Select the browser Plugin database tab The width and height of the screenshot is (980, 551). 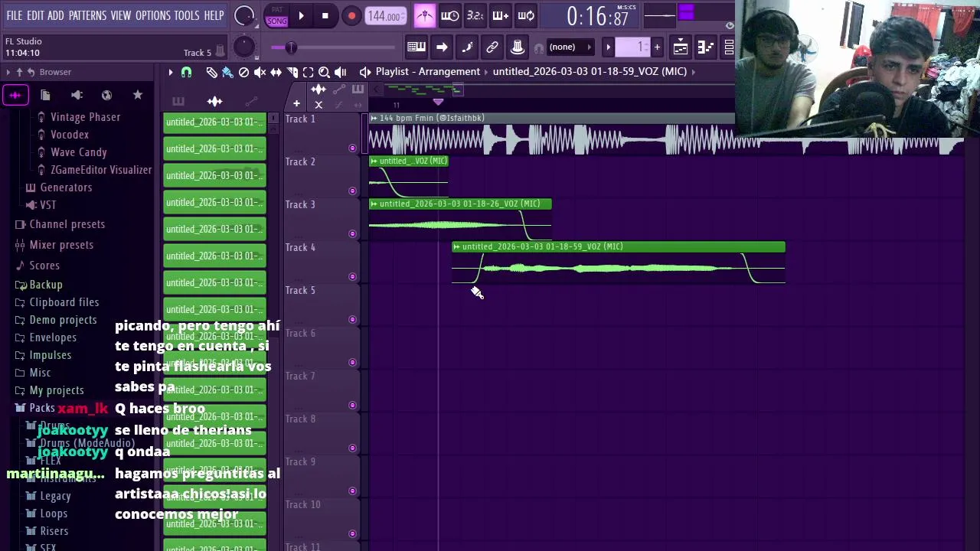coord(77,95)
